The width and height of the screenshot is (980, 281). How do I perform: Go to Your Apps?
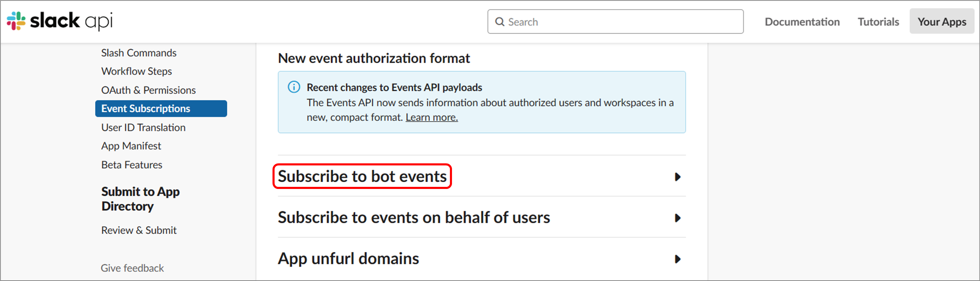(x=942, y=22)
